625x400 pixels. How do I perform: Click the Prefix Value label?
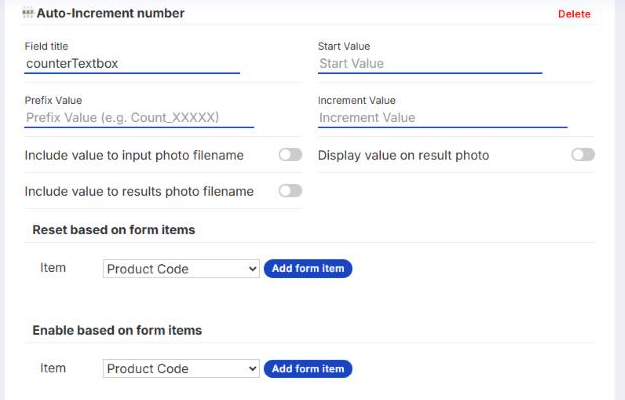pos(53,100)
